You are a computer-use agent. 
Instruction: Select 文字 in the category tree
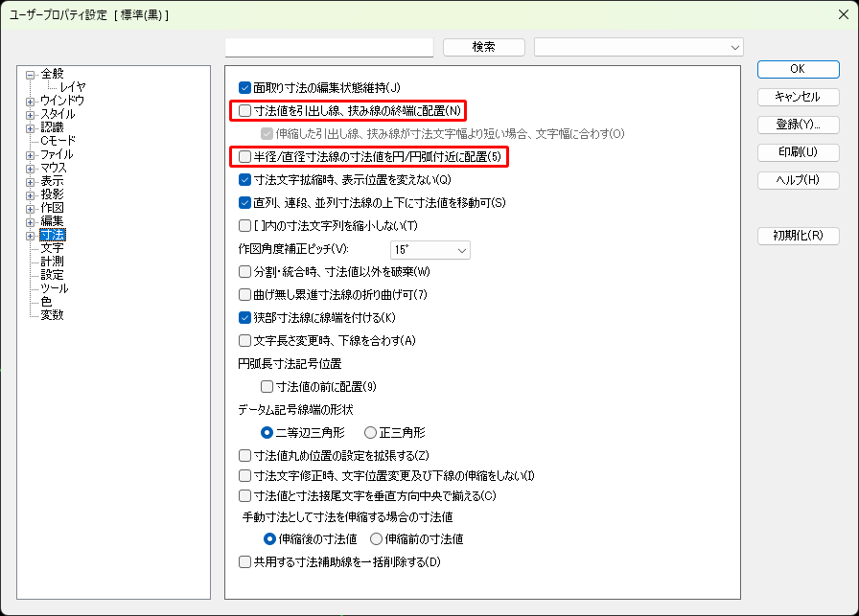(53, 248)
